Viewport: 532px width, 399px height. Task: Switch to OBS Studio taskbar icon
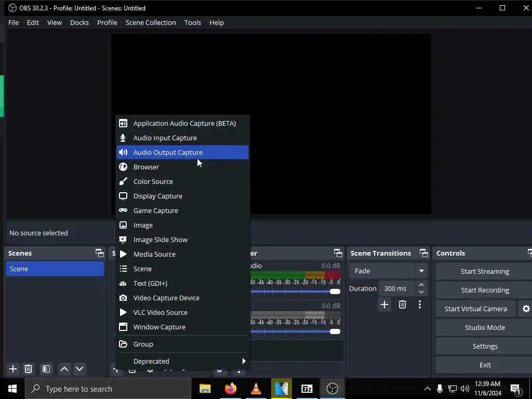(x=332, y=389)
